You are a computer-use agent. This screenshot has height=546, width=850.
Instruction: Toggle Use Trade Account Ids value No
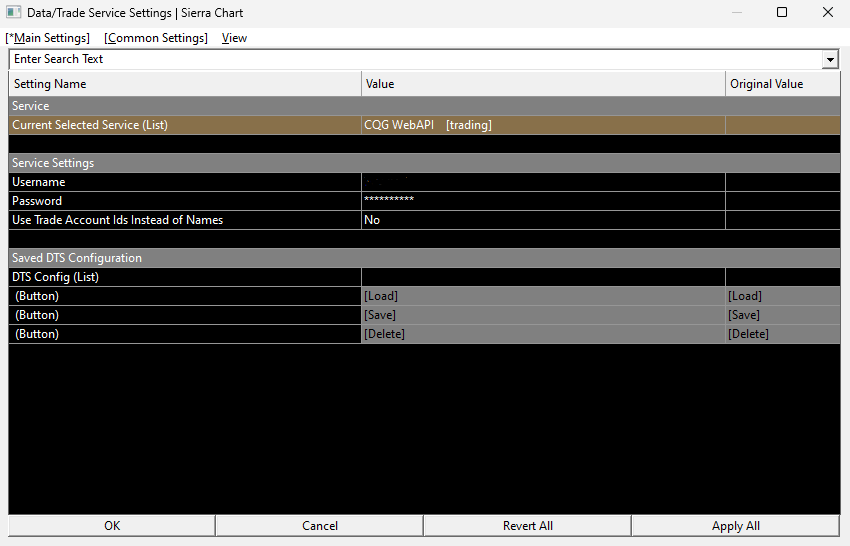pyautogui.click(x=543, y=220)
